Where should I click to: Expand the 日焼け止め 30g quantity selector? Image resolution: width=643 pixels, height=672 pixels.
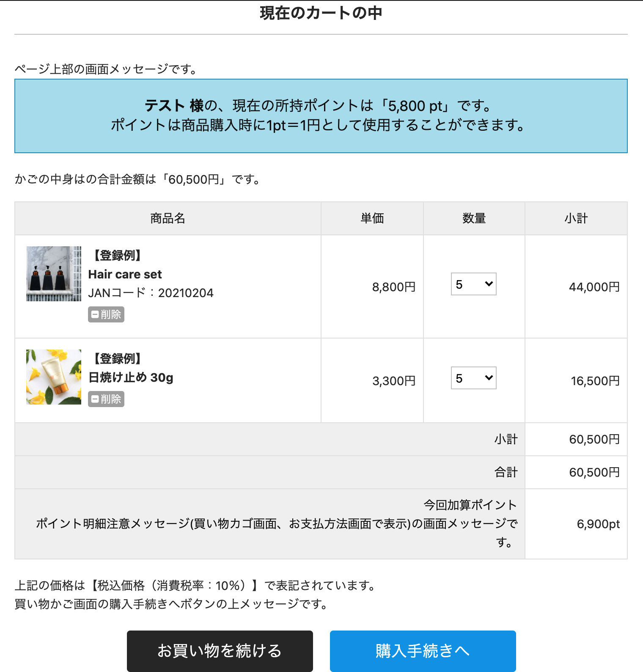coord(473,378)
